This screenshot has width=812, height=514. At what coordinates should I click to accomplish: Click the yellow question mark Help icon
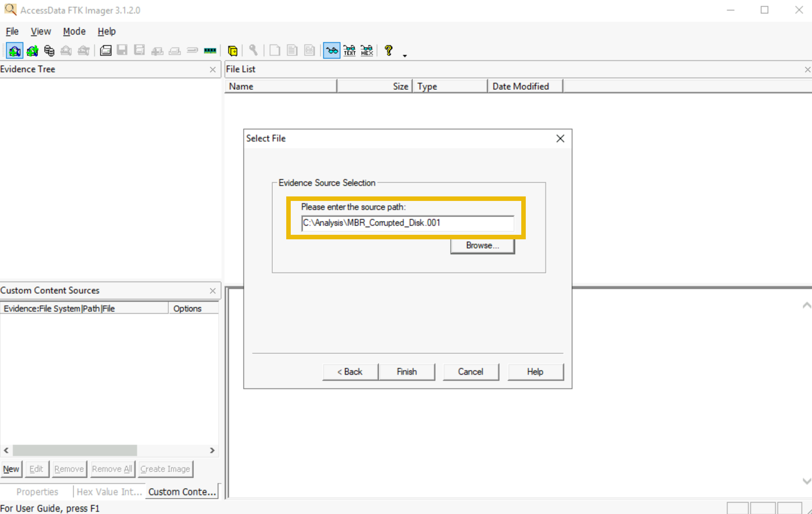[x=389, y=50]
